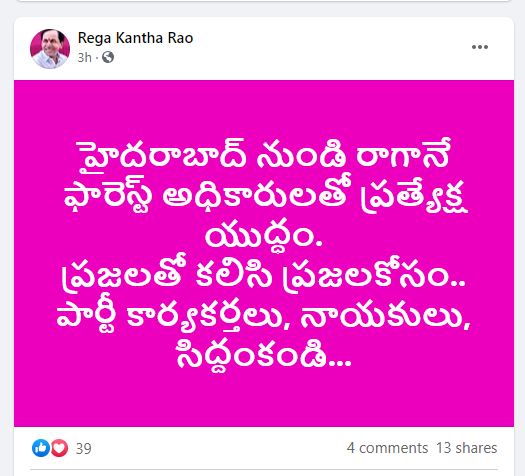View the 39 reactions count list

point(83,449)
